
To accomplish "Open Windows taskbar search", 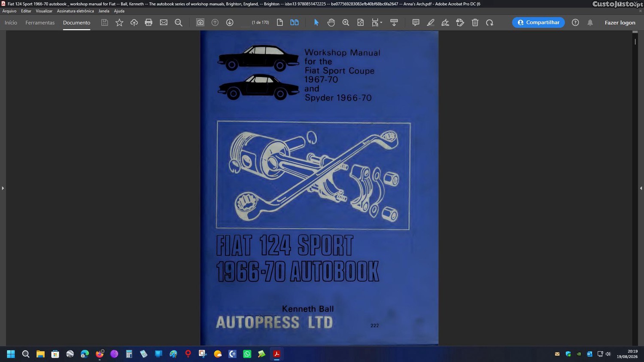I will click(26, 354).
